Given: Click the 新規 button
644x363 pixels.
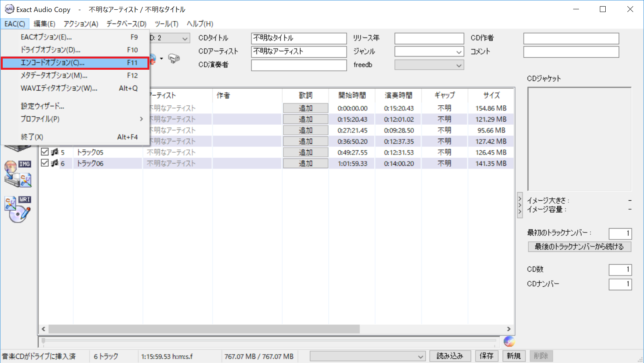Looking at the screenshot, I should 514,356.
